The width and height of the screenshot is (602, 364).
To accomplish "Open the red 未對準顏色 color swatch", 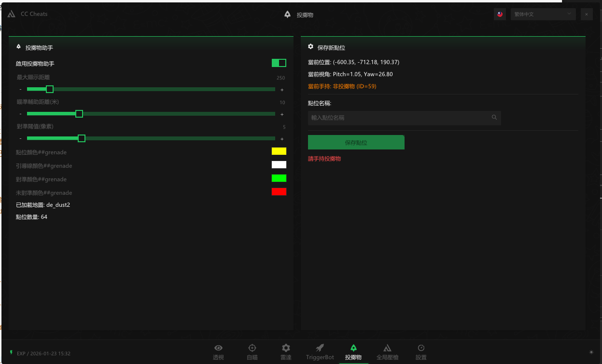I will (x=279, y=192).
